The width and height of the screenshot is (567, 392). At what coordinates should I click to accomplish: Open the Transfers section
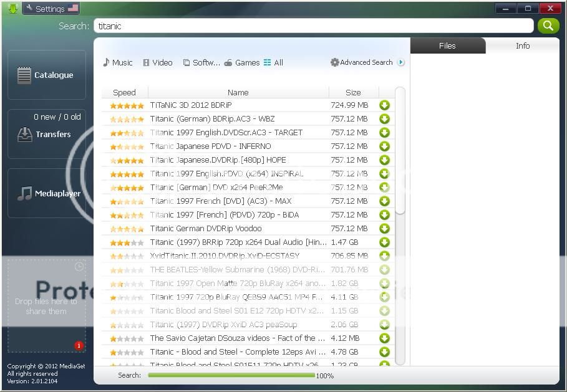[47, 134]
